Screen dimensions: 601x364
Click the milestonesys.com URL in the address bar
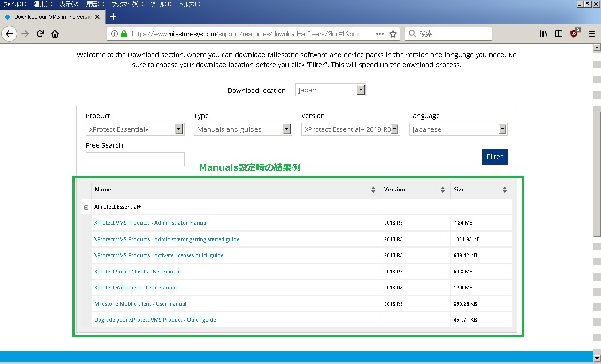[x=246, y=34]
